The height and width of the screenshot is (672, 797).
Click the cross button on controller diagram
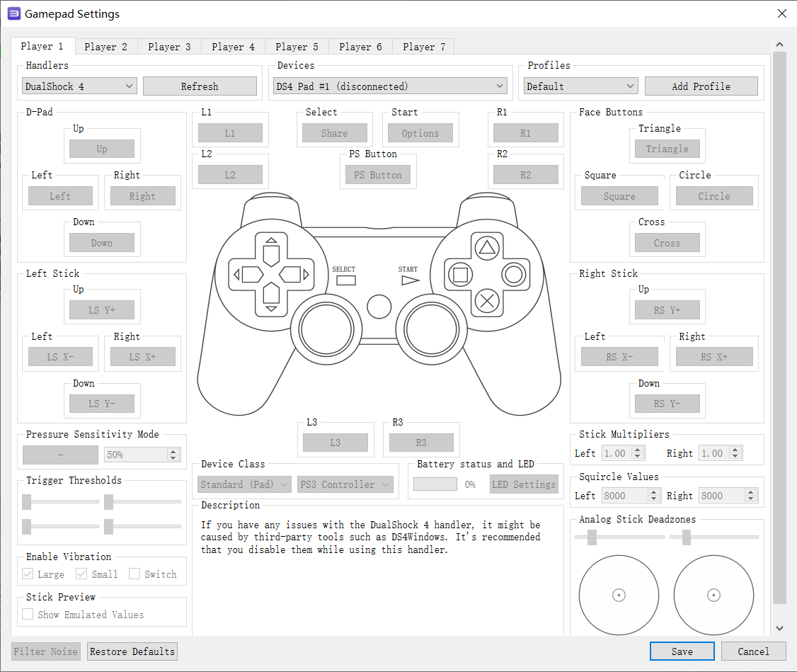point(487,302)
